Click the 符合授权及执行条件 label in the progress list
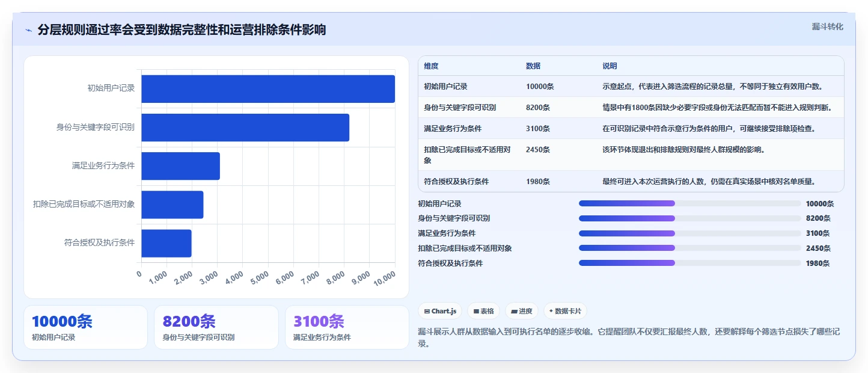Image resolution: width=868 pixels, height=373 pixels. point(450,263)
